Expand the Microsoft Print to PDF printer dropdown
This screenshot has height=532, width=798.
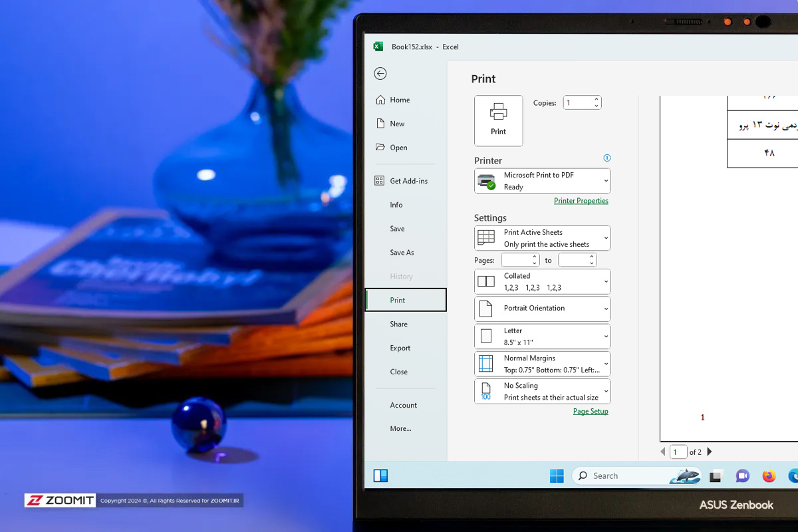click(542, 181)
